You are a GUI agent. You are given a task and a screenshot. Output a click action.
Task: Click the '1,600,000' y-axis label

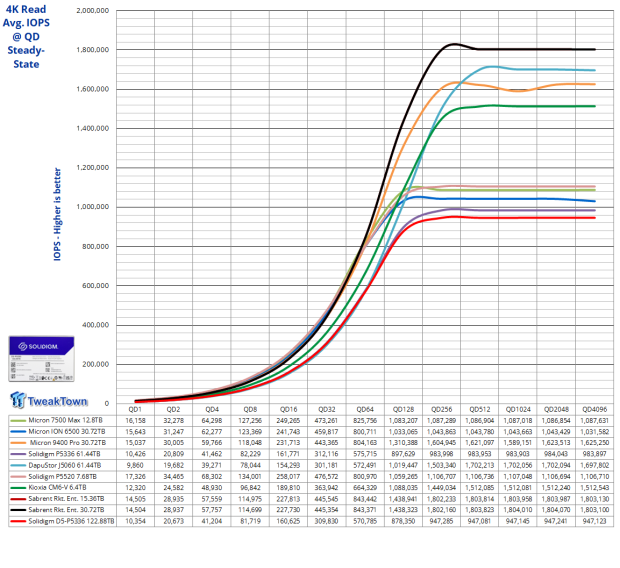tap(93, 89)
